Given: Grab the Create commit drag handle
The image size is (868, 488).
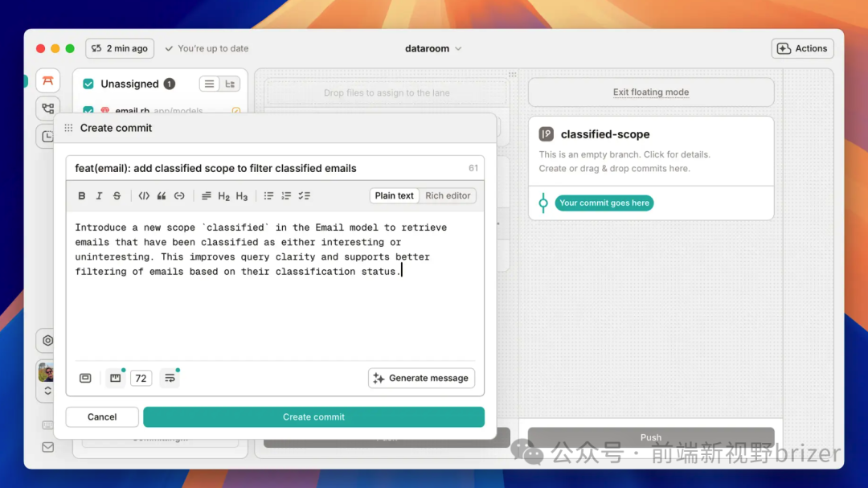Looking at the screenshot, I should click(68, 128).
